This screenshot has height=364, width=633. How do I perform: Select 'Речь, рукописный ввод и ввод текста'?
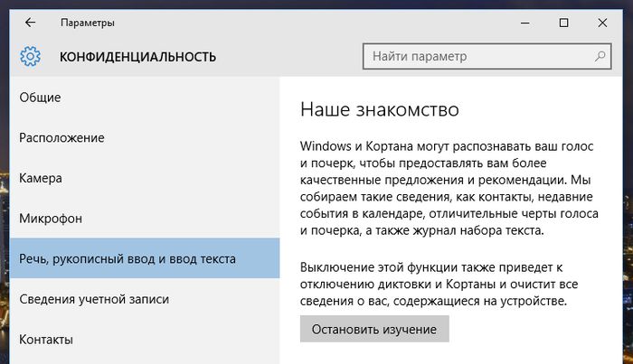click(145, 258)
